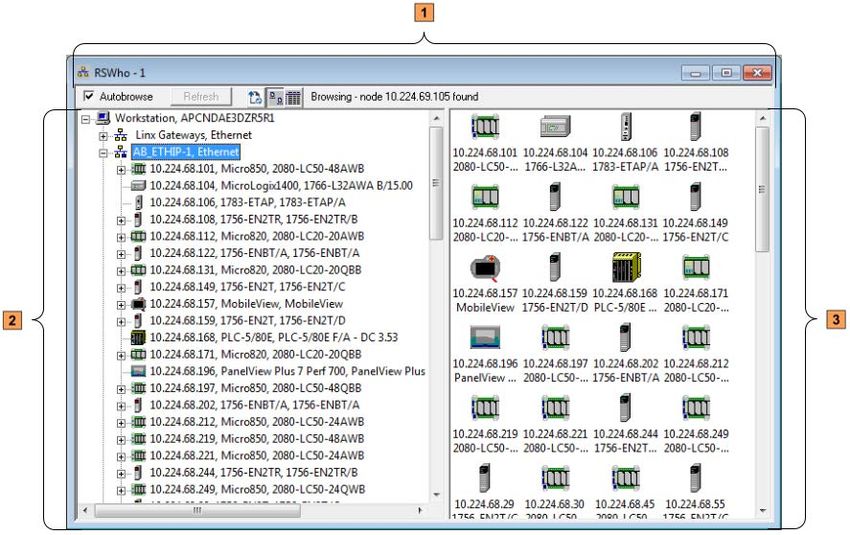This screenshot has height=535, width=850.
Task: Select 10.224.68.168 PLC-5/80E row
Action: 274,337
